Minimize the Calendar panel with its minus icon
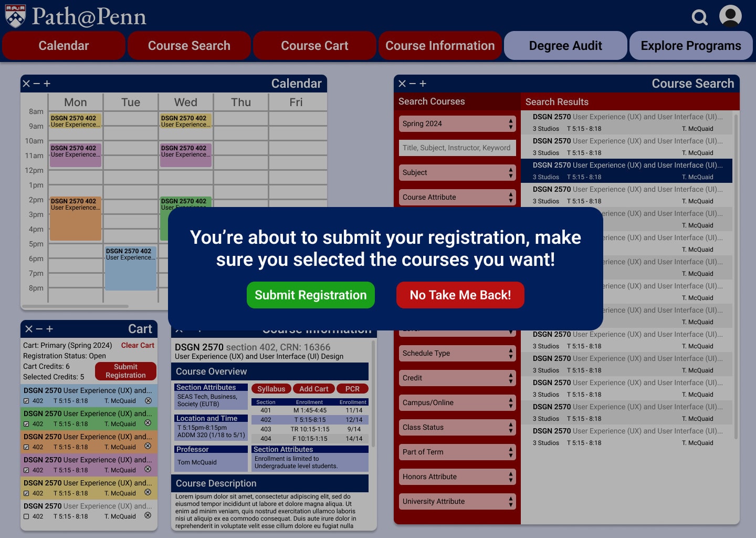This screenshot has height=538, width=756. tap(37, 84)
